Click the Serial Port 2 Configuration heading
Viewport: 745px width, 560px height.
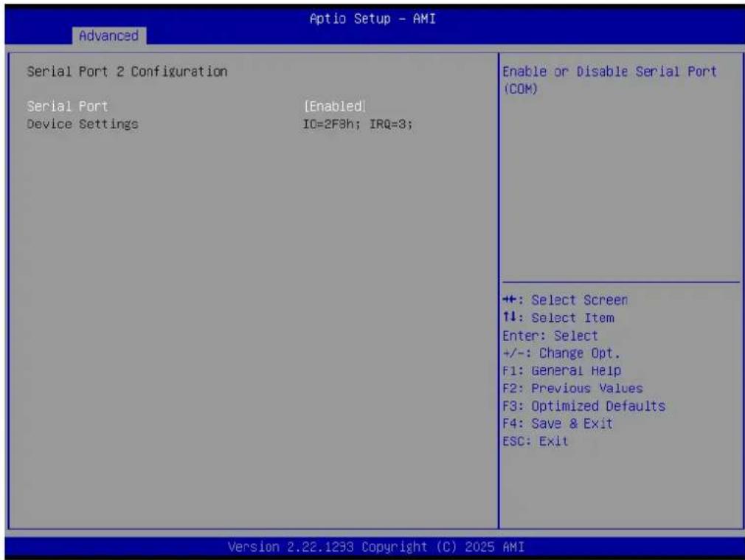pos(128,72)
